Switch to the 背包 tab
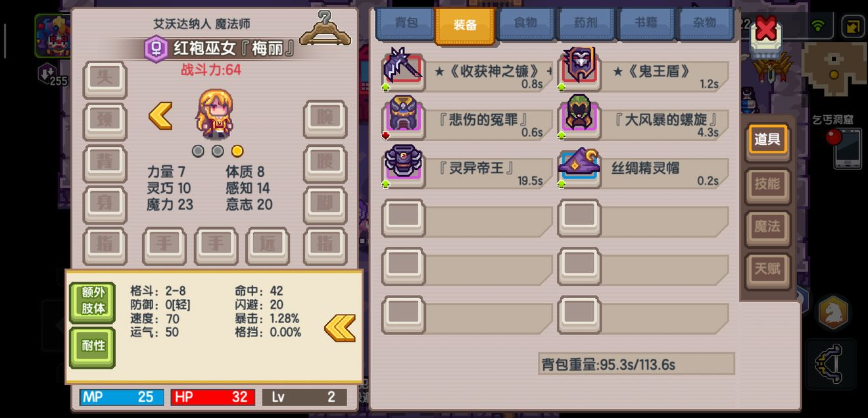868x418 pixels. pos(406,24)
